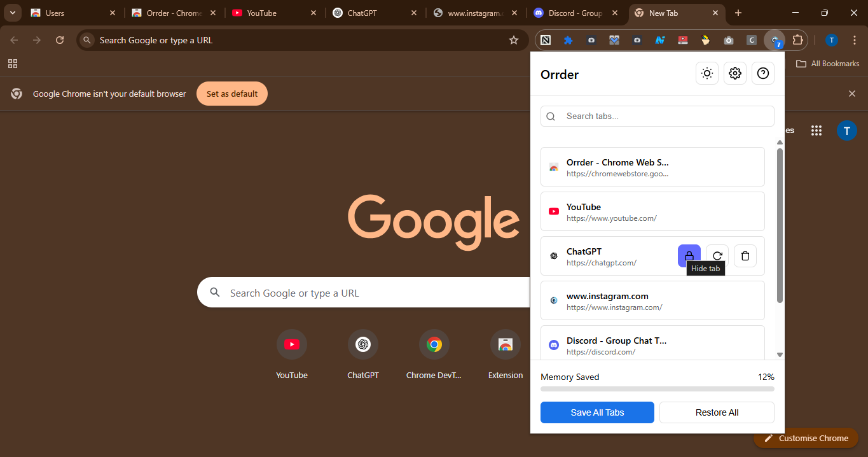
Task: Click the Orrder extension icon with badge 7
Action: pyautogui.click(x=775, y=40)
